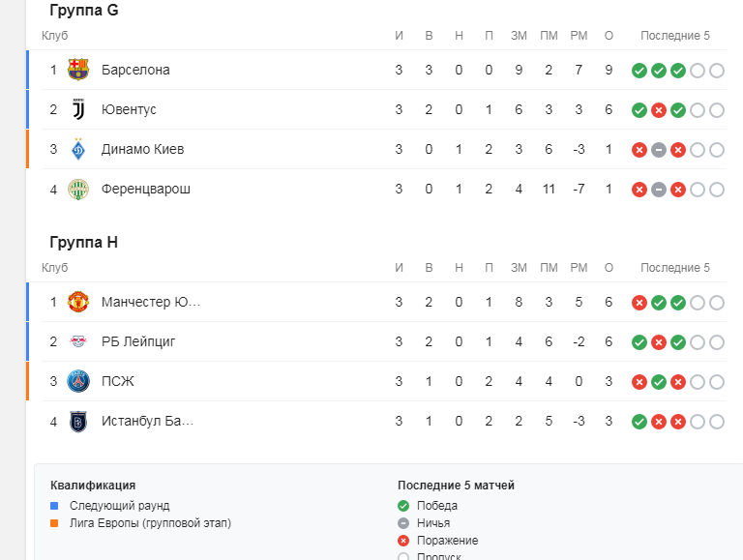Click the Ferencváros club crest
The image size is (743, 560).
click(x=78, y=189)
